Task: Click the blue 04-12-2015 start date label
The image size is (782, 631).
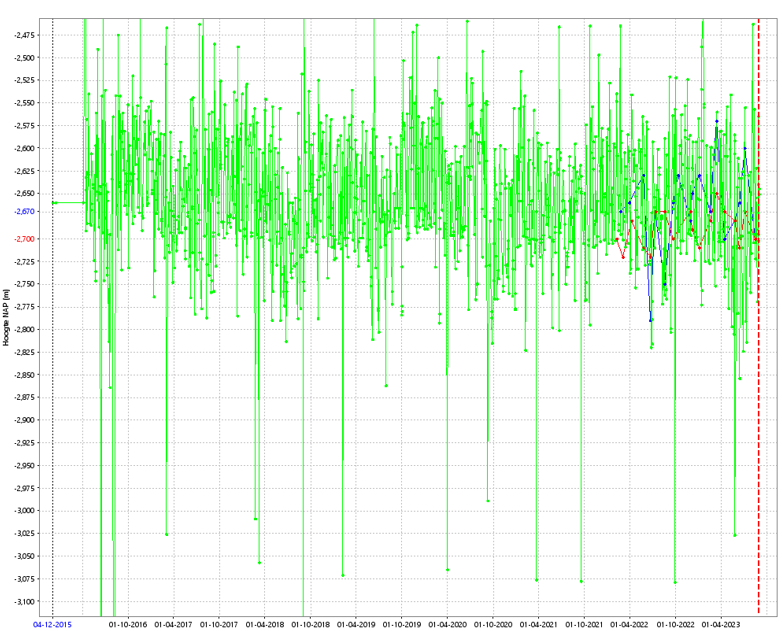Action: pyautogui.click(x=52, y=624)
